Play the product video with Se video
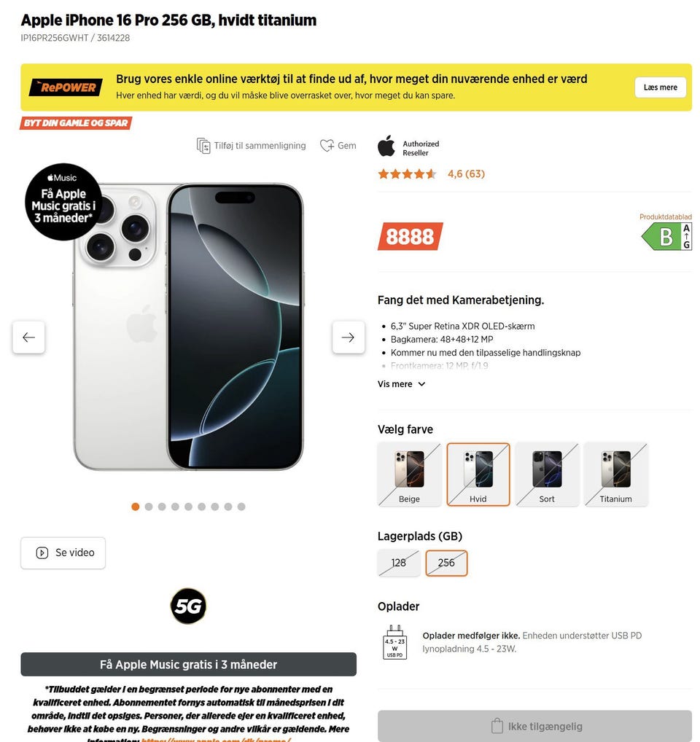The image size is (700, 742). point(63,552)
